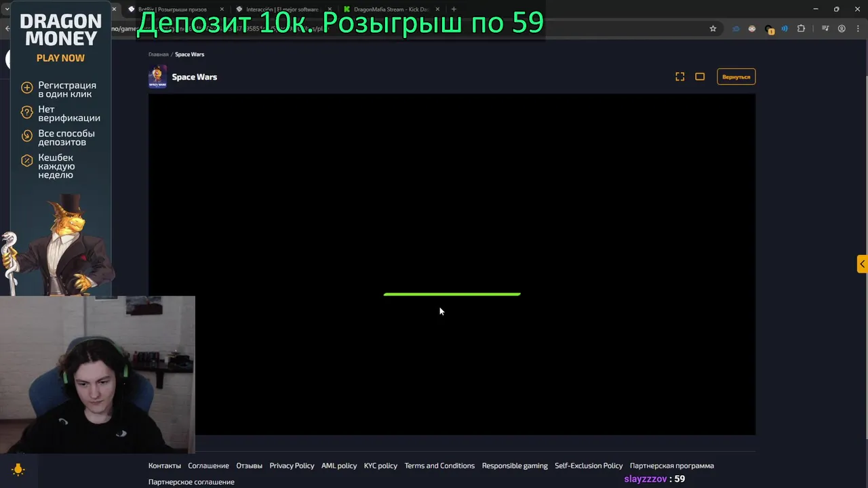This screenshot has height=488, width=868.
Task: Open the KYC policy link
Action: pyautogui.click(x=380, y=466)
